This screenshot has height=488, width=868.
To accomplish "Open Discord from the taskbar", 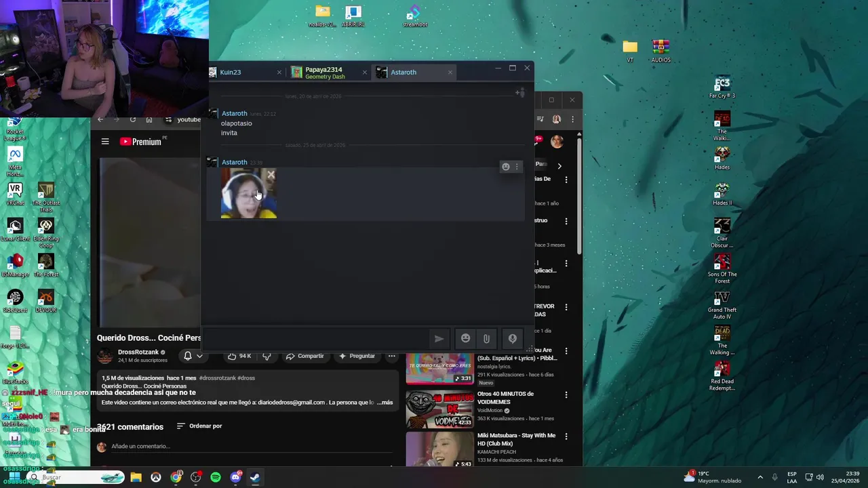I will [x=235, y=477].
